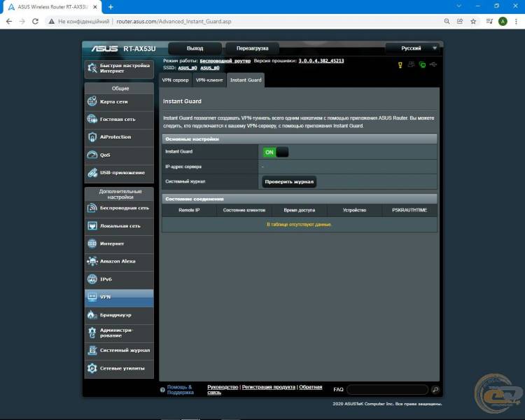Screen dimensions: 525x420
Task: Click the FAQ search magnifier icon
Action: tap(435, 389)
